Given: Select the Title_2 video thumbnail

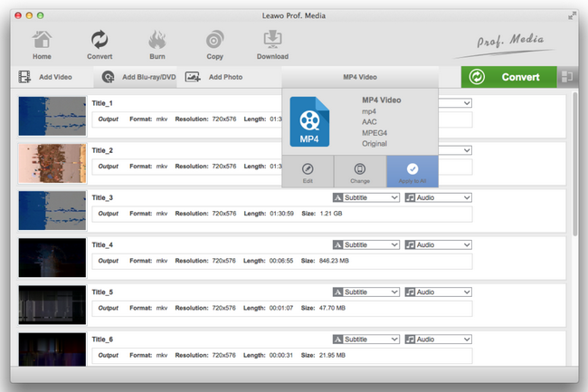Looking at the screenshot, I should (52, 163).
